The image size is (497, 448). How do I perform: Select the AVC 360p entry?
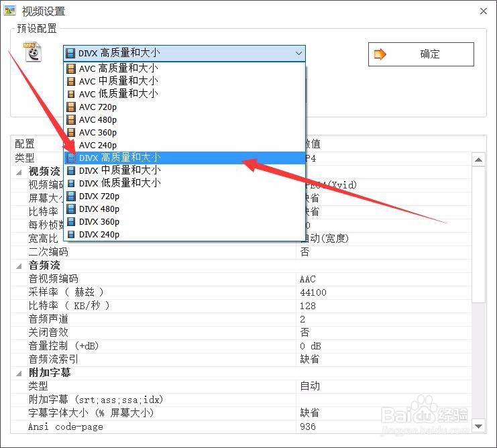coord(184,132)
